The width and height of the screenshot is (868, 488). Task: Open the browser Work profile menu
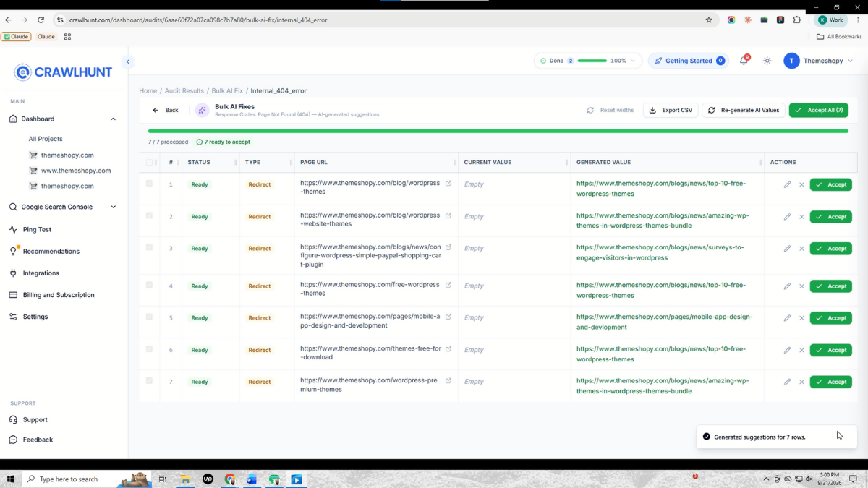pos(830,20)
